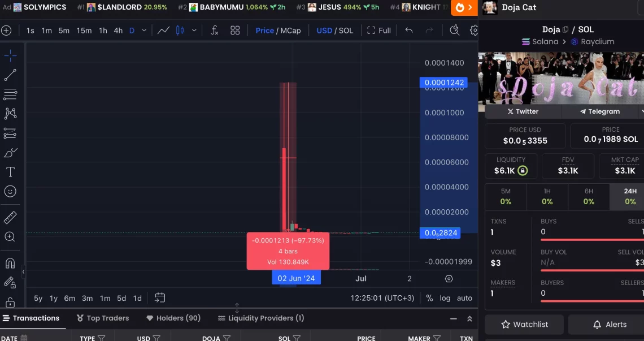Screen dimensions: 644x341
Task: Lock all drawing tools
Action: coord(10,303)
